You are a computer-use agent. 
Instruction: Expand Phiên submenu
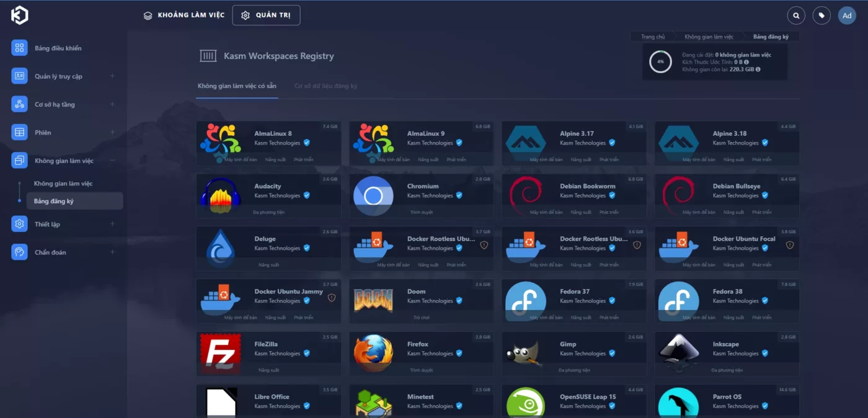(x=112, y=132)
